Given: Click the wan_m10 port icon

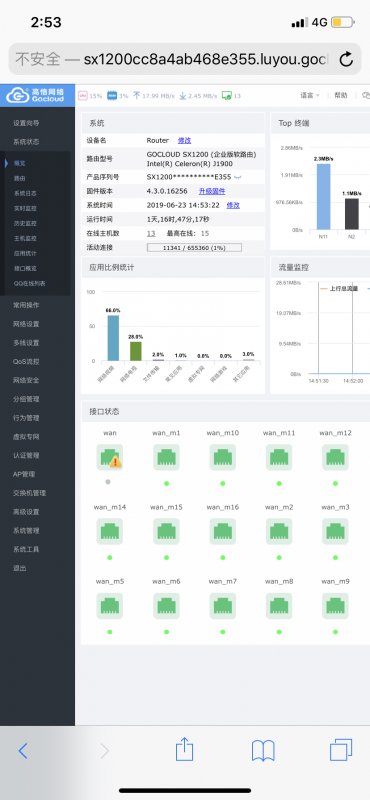Looking at the screenshot, I should (223, 457).
